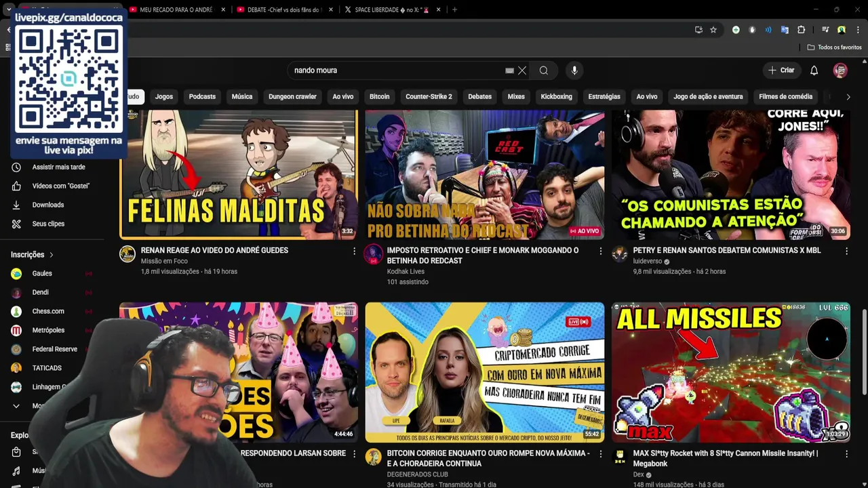Open options for RENAN REAGE AO VIDEO video

click(x=354, y=251)
